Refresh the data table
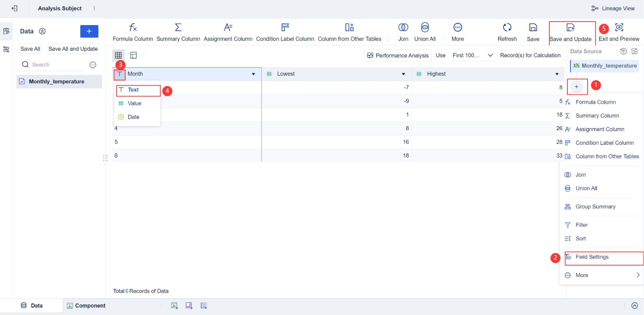The image size is (644, 315). [507, 32]
